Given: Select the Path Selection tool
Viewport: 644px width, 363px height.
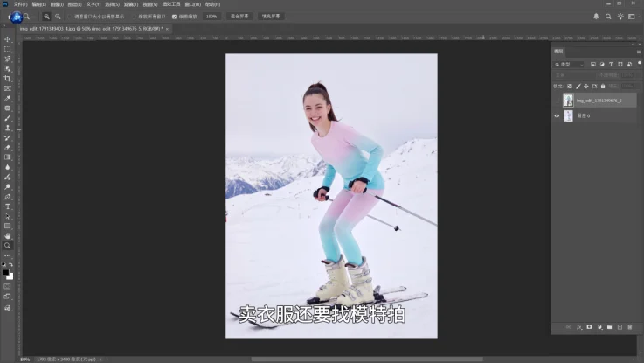Looking at the screenshot, I should click(7, 216).
